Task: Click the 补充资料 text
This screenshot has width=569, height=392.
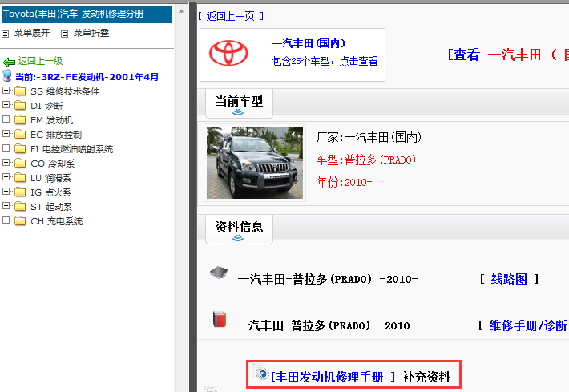Action: click(x=426, y=377)
